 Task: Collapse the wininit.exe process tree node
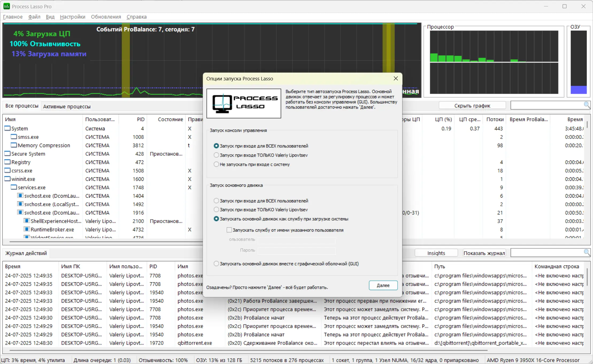7,179
